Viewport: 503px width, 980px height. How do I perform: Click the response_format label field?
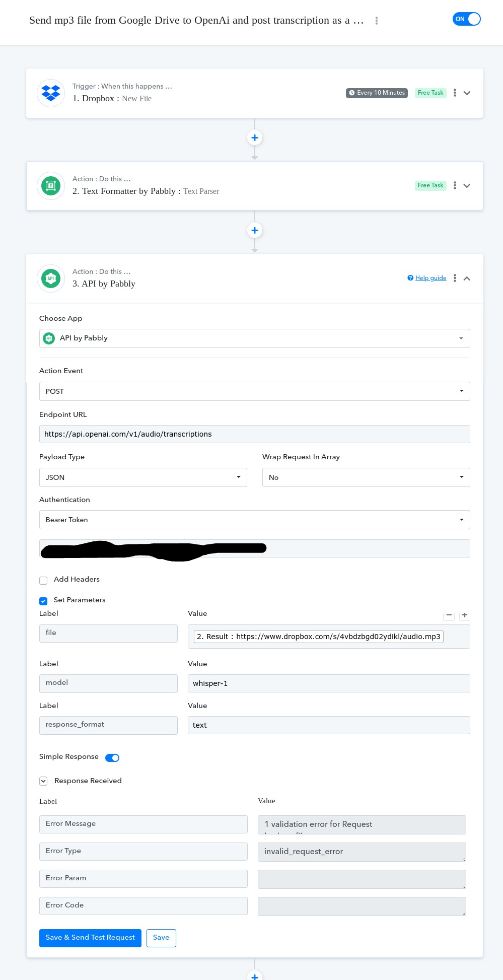coord(108,725)
